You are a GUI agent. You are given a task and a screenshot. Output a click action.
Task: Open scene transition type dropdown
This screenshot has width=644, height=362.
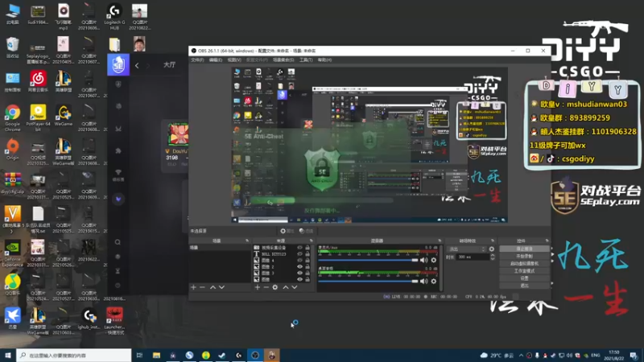click(467, 249)
